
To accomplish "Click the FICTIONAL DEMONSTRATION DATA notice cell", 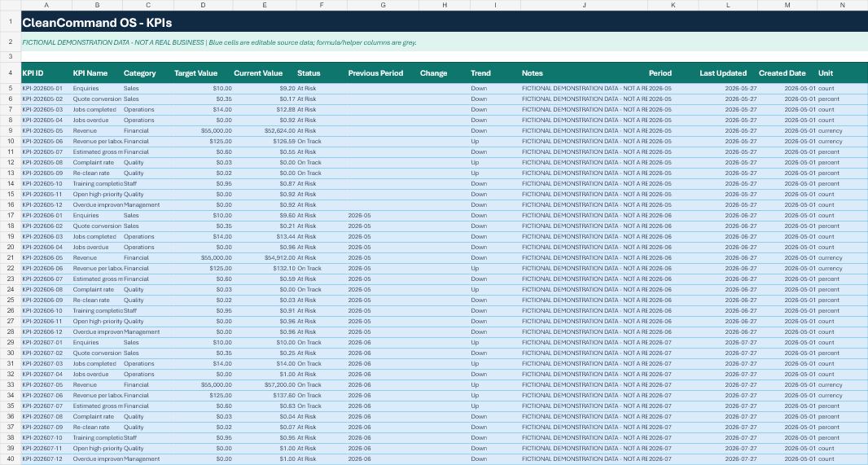I will pos(445,42).
